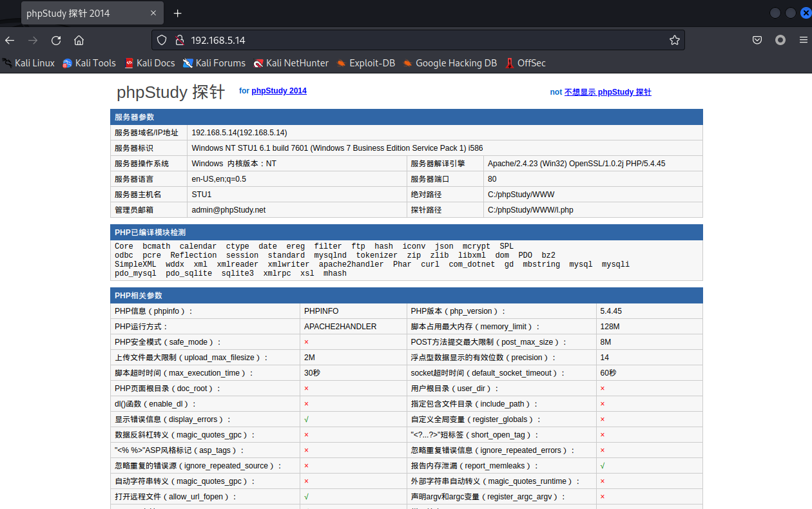Viewport: 812px width, 509px height.
Task: Click the PHPINFO link
Action: pyautogui.click(x=321, y=311)
